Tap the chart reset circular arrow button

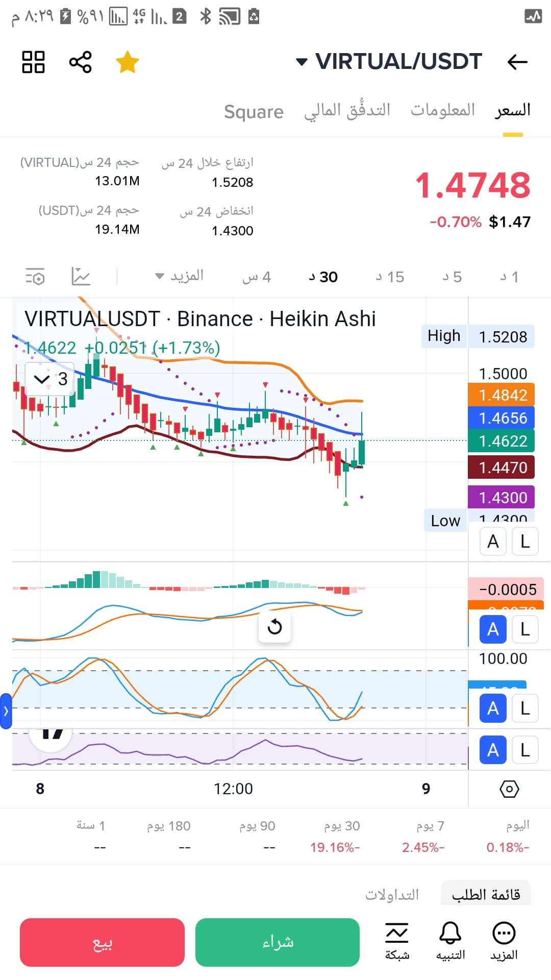(275, 626)
